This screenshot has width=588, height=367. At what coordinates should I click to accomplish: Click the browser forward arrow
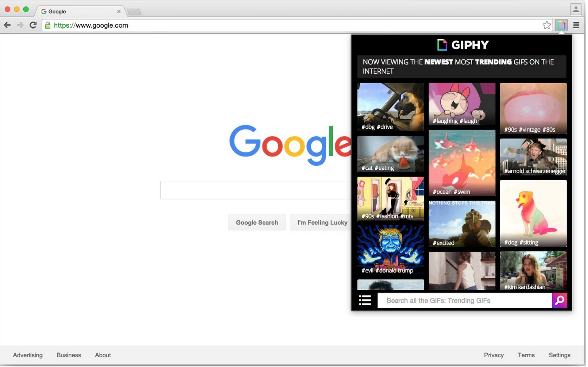[x=20, y=25]
